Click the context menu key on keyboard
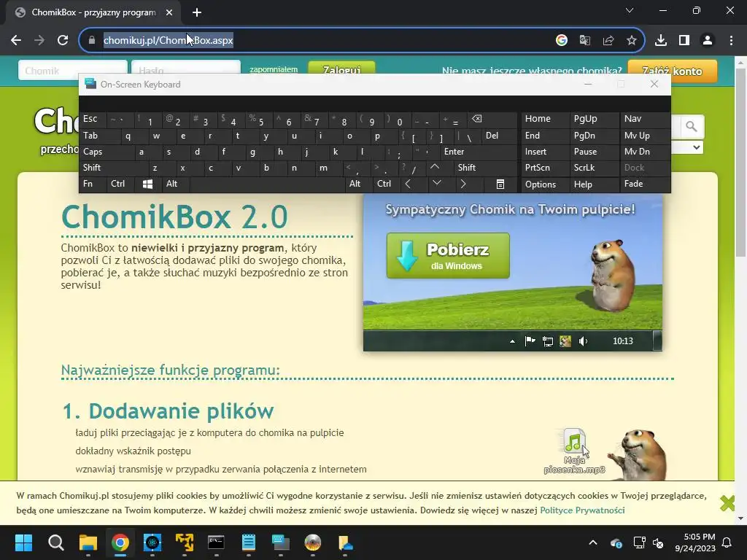Screen dimensions: 747x560 click(500, 184)
